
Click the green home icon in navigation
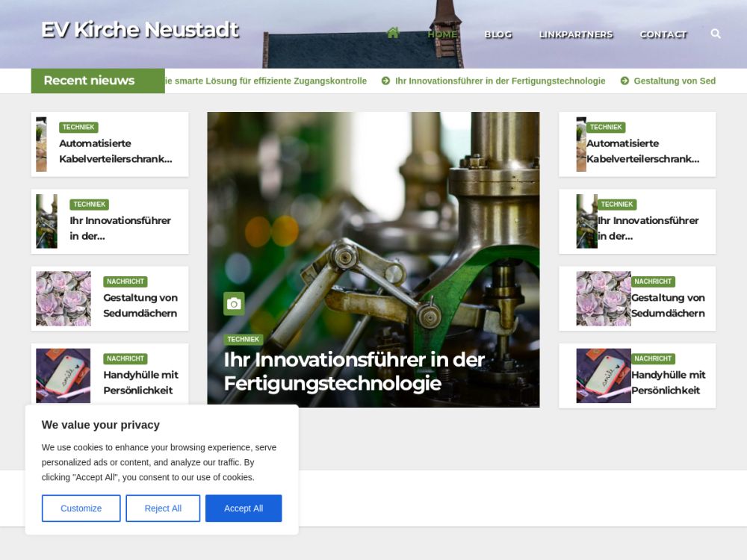click(x=393, y=33)
